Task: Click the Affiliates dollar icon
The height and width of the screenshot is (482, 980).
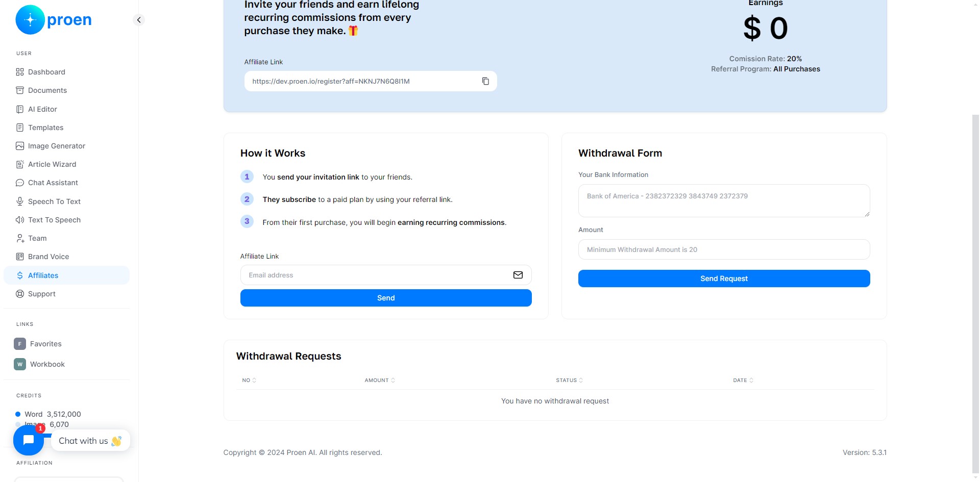Action: [x=20, y=275]
